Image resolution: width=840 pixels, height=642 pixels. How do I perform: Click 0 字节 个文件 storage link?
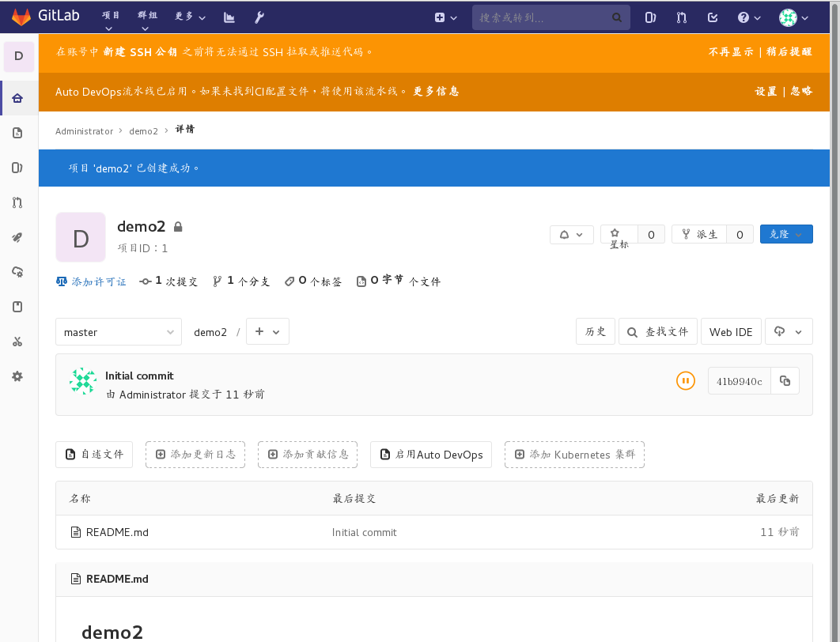point(399,281)
